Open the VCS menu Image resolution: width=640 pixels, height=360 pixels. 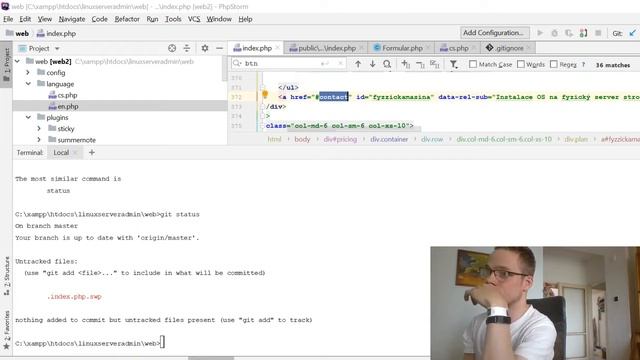(x=194, y=19)
